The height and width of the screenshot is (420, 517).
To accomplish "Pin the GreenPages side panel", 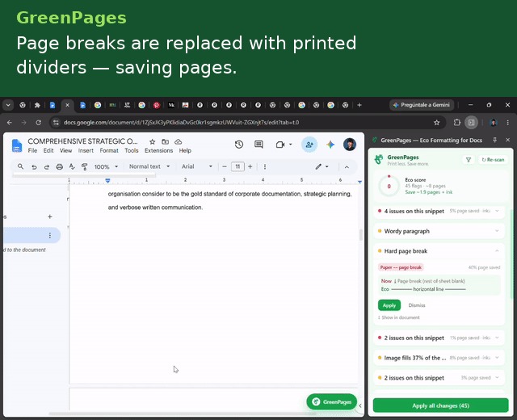I will [x=494, y=140].
